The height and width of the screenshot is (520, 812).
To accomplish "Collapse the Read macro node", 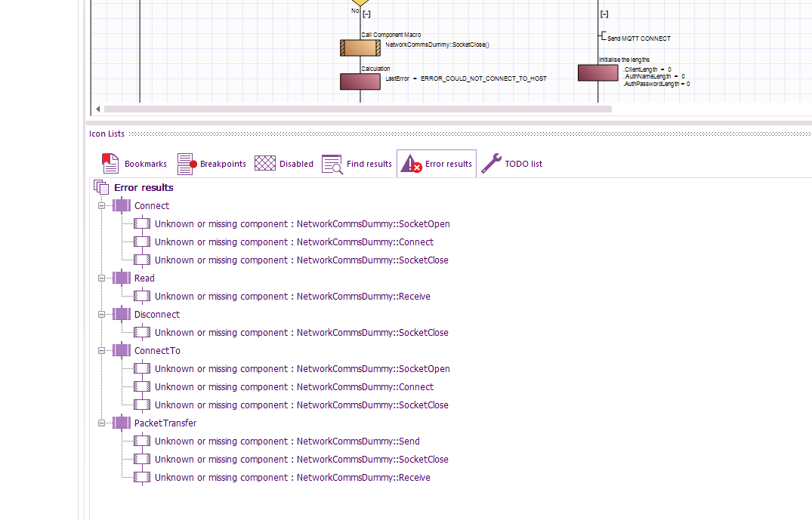I will coord(102,278).
